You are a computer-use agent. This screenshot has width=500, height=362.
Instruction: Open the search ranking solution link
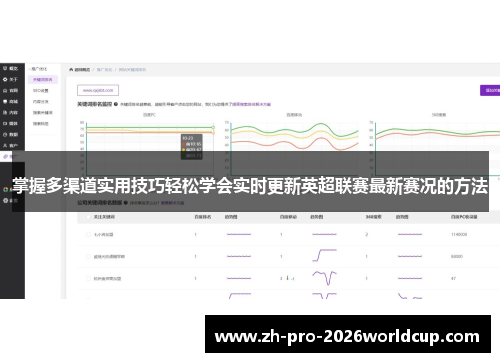click(x=252, y=104)
